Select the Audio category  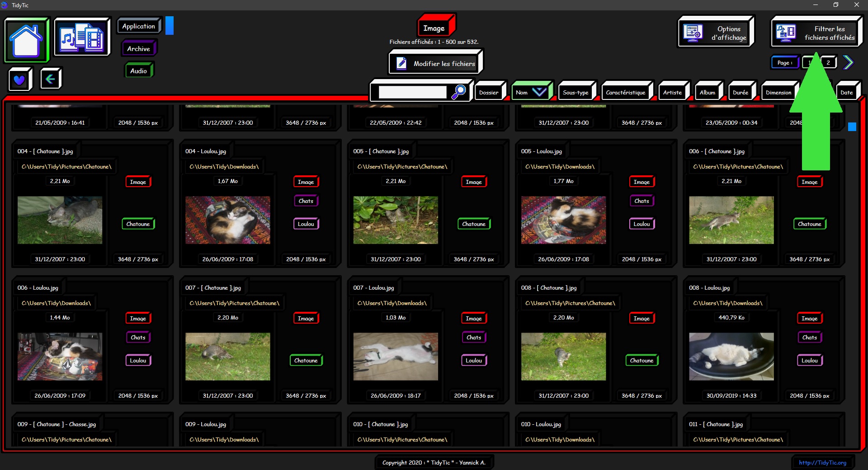(x=138, y=70)
